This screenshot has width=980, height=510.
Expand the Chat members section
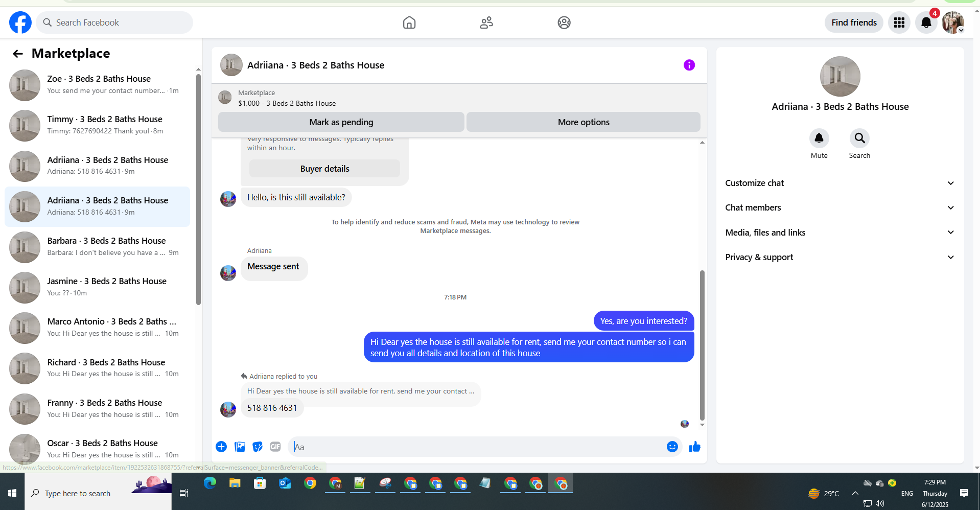840,207
